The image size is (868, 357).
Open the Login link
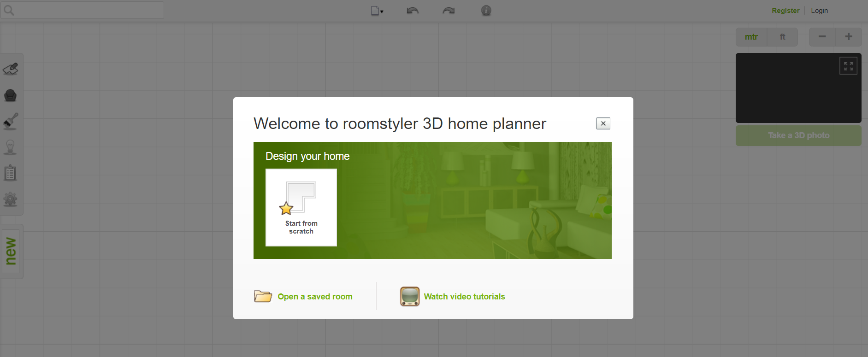click(x=819, y=11)
